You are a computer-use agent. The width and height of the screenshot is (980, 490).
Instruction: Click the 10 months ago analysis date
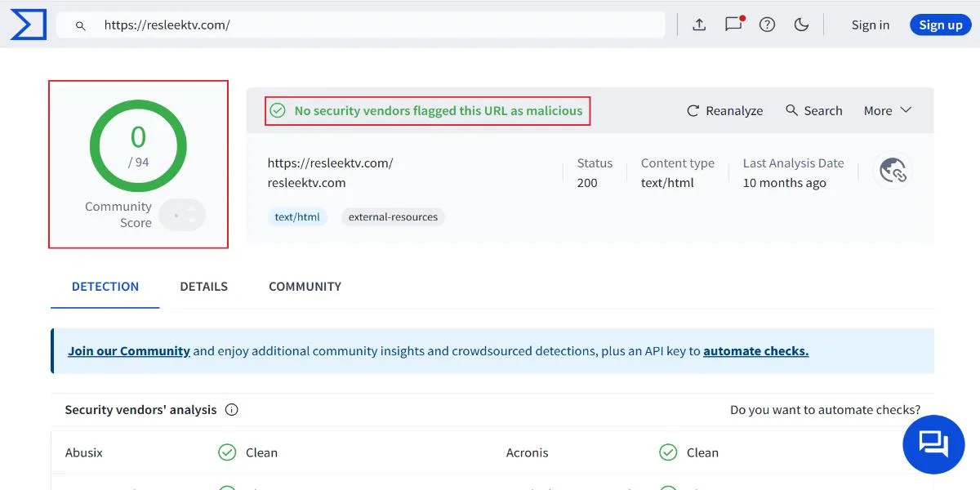(785, 183)
